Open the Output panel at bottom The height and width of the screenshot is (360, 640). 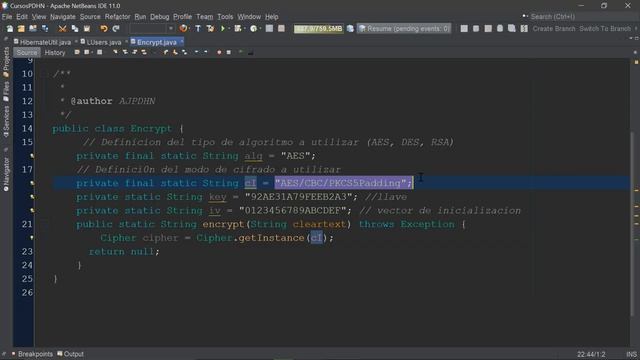(x=71, y=354)
